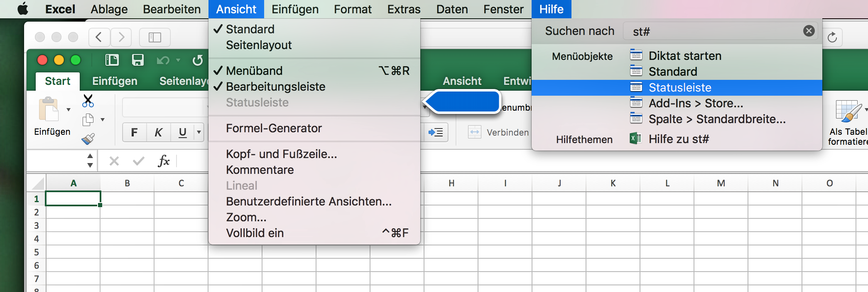Click the Verbinden merge cells button
Image resolution: width=868 pixels, height=292 pixels.
tap(498, 133)
